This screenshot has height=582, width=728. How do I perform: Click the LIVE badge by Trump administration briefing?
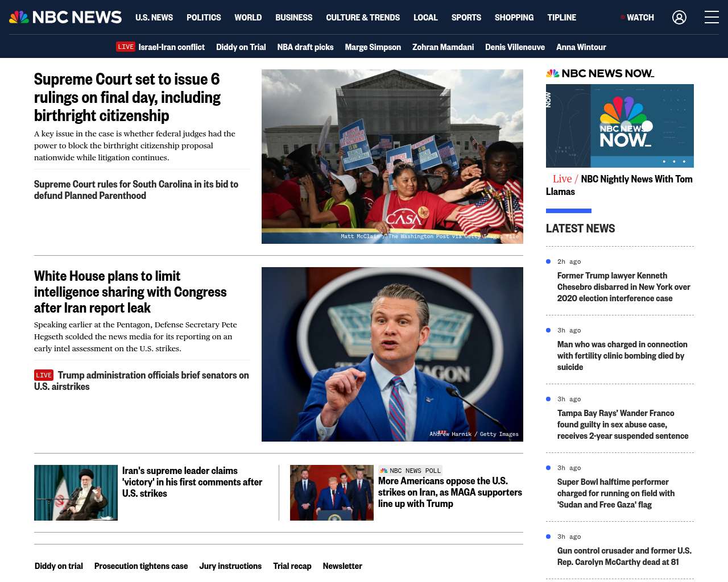pyautogui.click(x=44, y=375)
